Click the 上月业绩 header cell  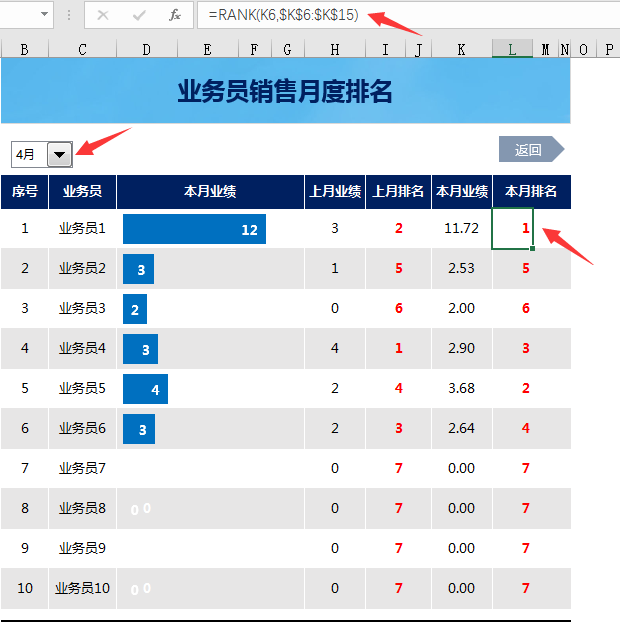pyautogui.click(x=335, y=191)
